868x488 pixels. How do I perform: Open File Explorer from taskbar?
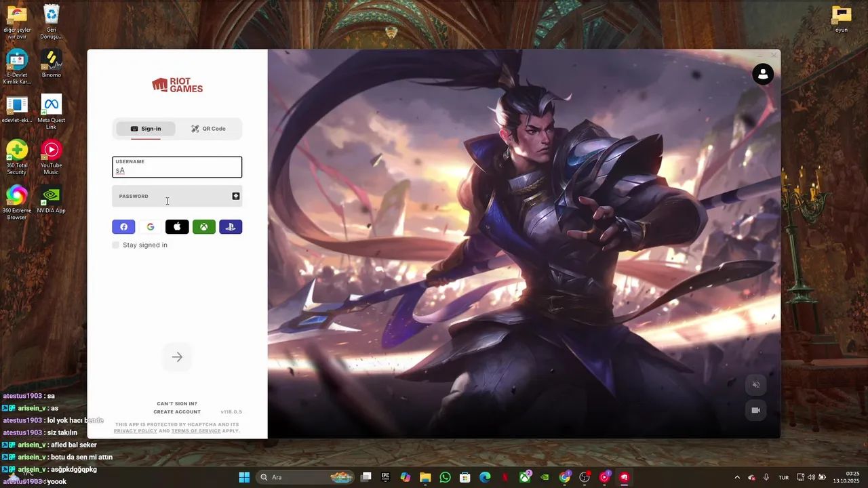(425, 477)
